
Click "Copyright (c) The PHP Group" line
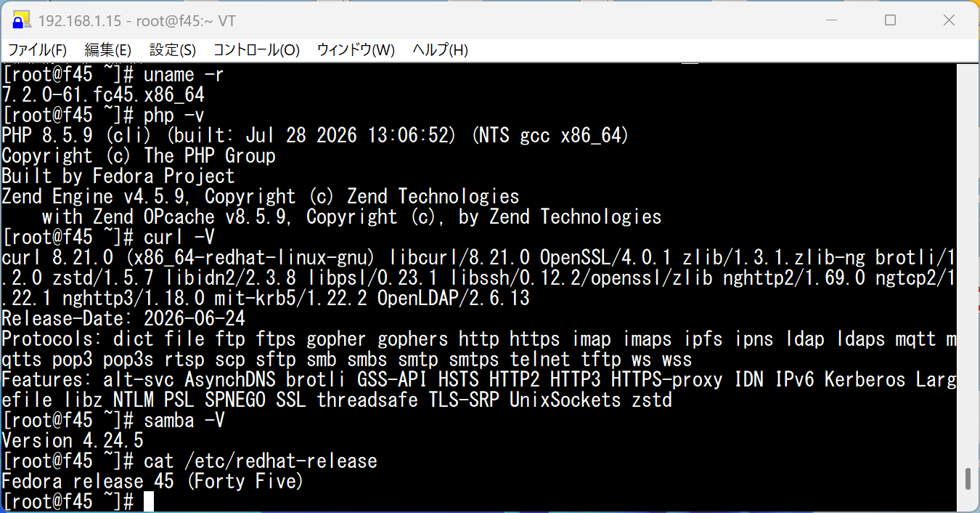(x=139, y=156)
